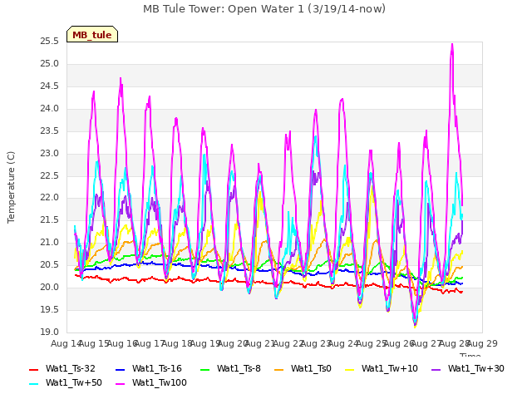The image size is (532, 399).
Task: Toggle the Wat1_Tw+50 legend entry
Action: 66,382
